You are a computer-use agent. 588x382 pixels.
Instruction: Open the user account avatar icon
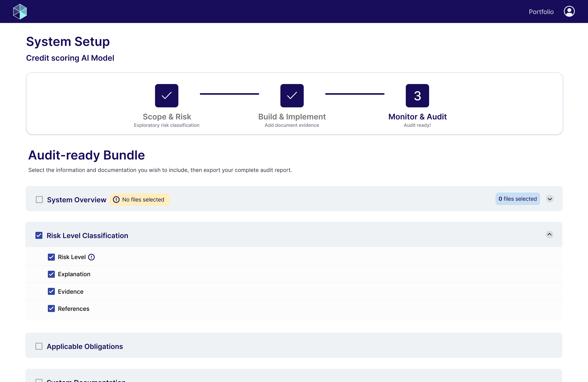(x=569, y=11)
